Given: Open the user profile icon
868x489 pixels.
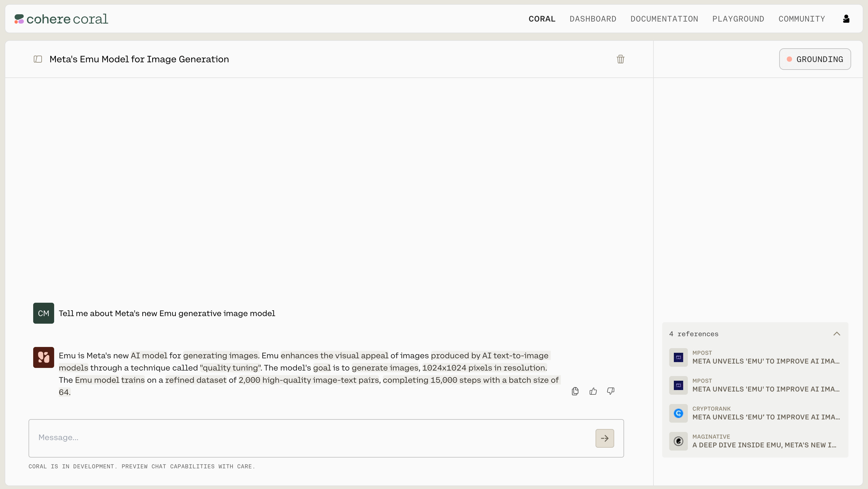Looking at the screenshot, I should coord(846,19).
